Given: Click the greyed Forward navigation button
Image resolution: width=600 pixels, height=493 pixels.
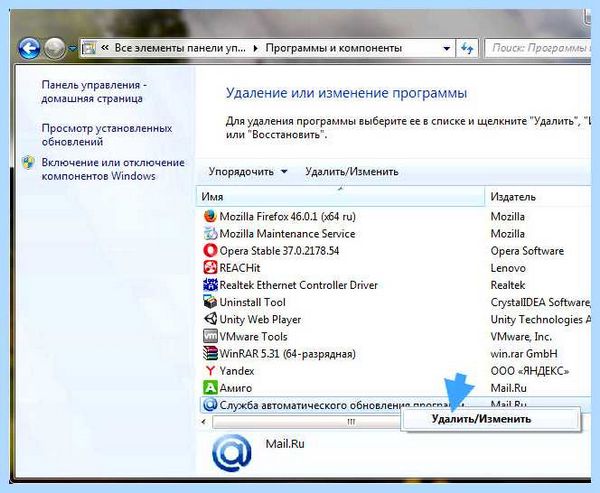Looking at the screenshot, I should tap(55, 49).
